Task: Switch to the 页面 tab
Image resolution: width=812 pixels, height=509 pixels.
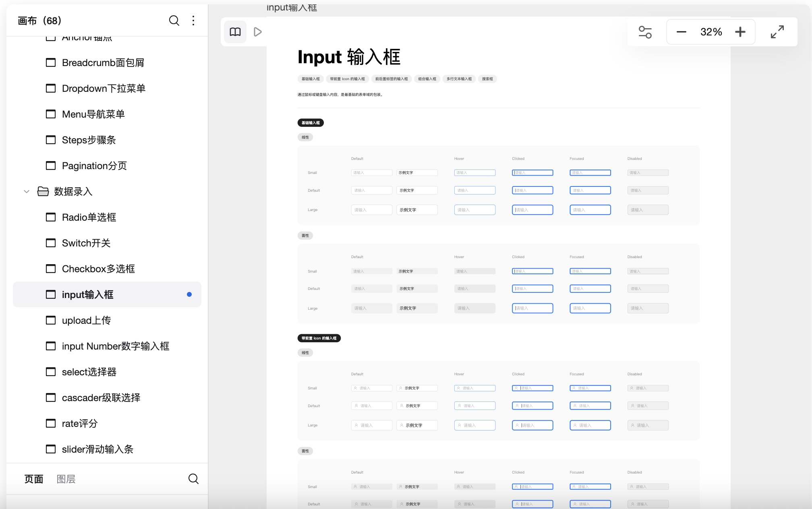Action: click(34, 479)
